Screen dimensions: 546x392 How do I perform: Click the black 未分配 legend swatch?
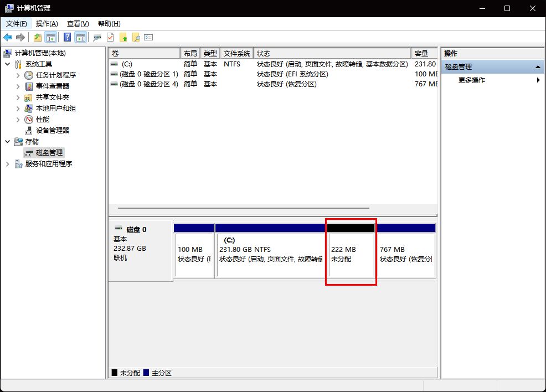click(x=115, y=372)
